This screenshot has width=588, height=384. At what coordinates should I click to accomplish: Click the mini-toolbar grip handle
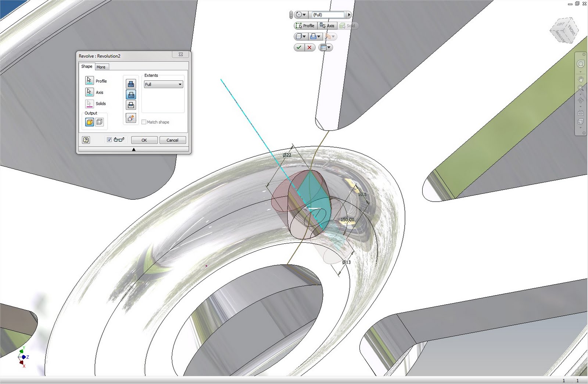click(291, 15)
